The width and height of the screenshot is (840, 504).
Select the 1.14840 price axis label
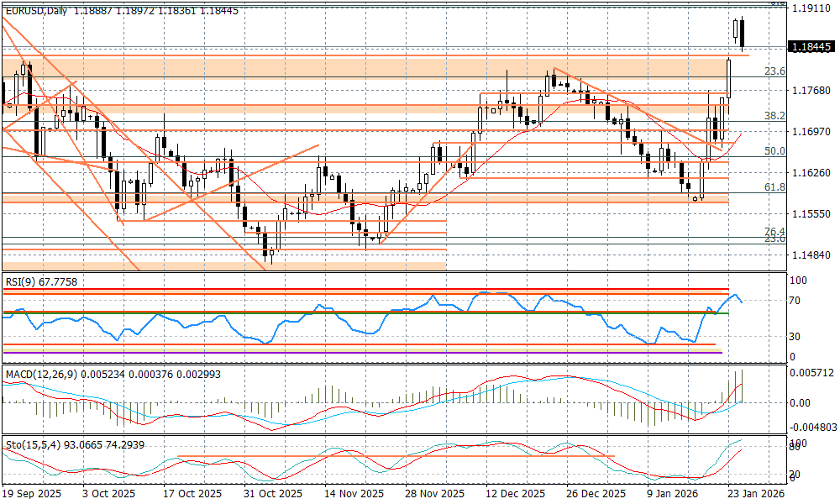[x=811, y=255]
